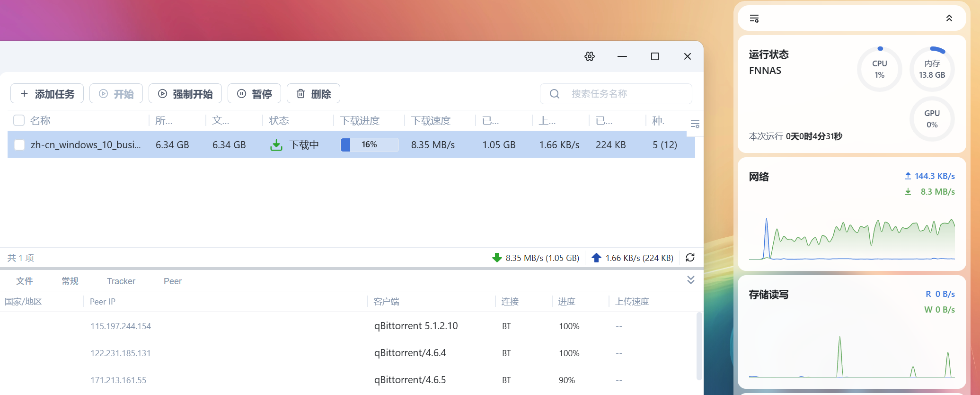The height and width of the screenshot is (395, 980).
Task: Click the CPU usage gauge
Action: pos(879,69)
